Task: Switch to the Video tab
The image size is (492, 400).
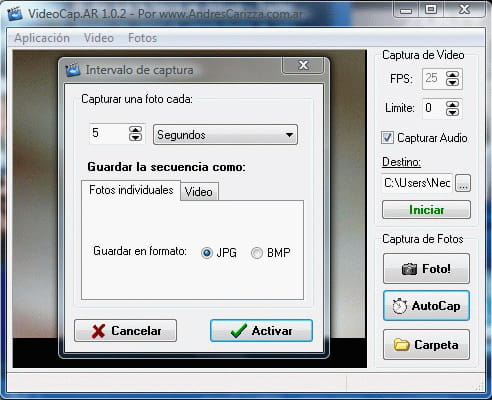Action: (199, 192)
